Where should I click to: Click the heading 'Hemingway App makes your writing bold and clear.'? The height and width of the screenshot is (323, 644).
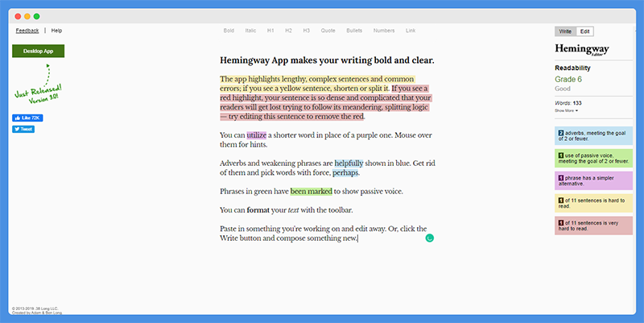tap(327, 60)
